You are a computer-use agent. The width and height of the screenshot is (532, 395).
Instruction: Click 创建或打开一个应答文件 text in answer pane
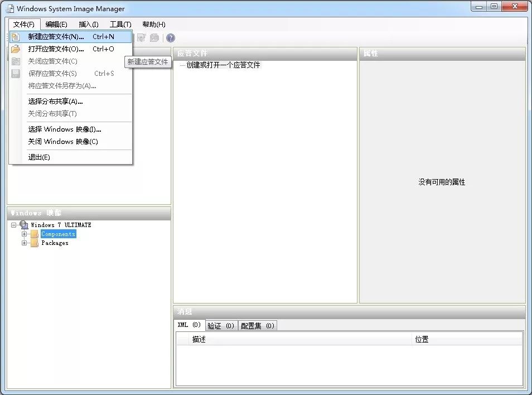click(223, 65)
